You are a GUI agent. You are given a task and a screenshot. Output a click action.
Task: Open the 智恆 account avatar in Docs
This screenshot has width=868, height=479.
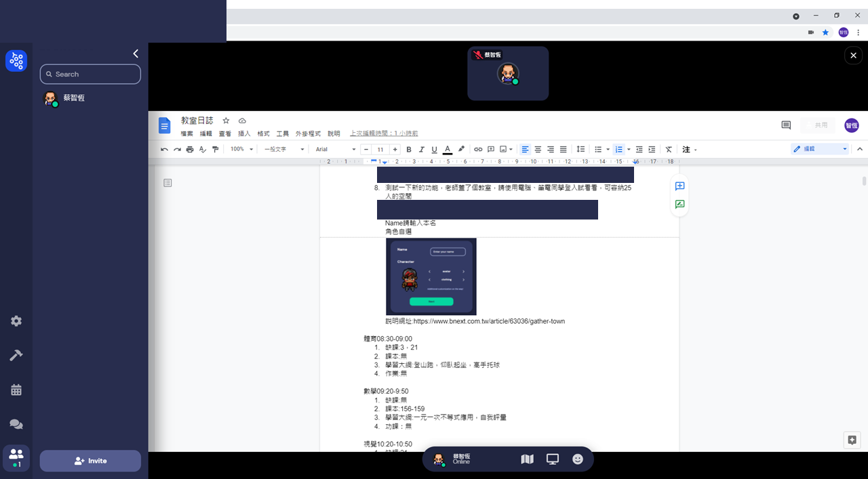pos(852,125)
